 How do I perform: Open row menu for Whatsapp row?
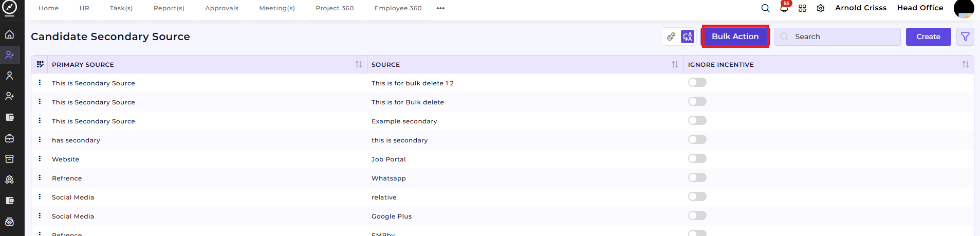pyautogui.click(x=40, y=177)
